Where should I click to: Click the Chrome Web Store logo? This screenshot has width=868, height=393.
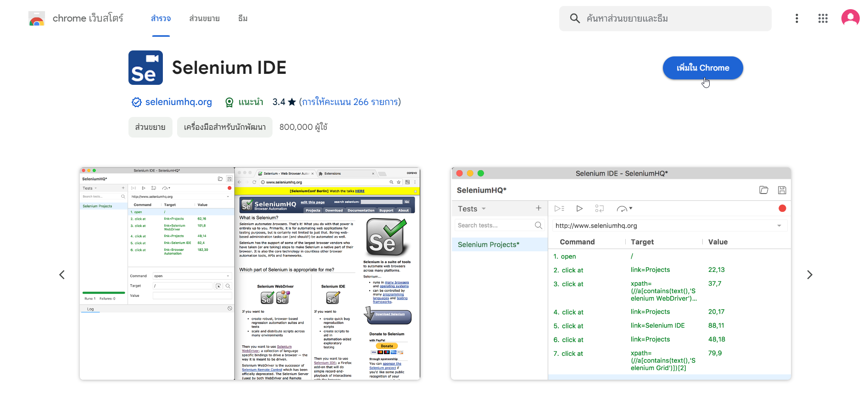pyautogui.click(x=37, y=18)
